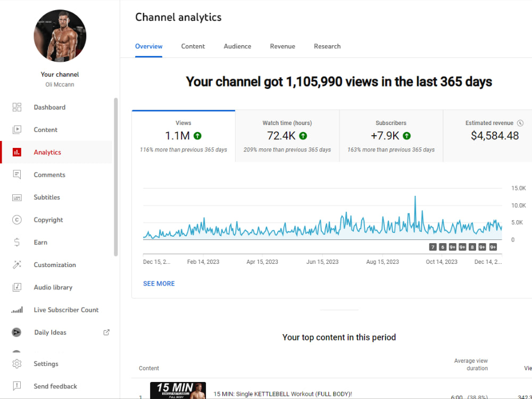Screen dimensions: 532x399
Task: Click the SEE MORE link
Action: point(159,284)
